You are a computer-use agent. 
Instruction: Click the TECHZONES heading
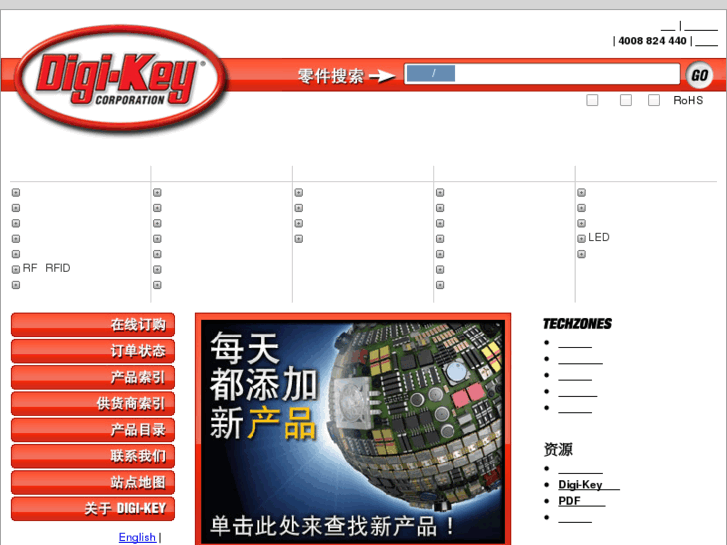tap(577, 324)
